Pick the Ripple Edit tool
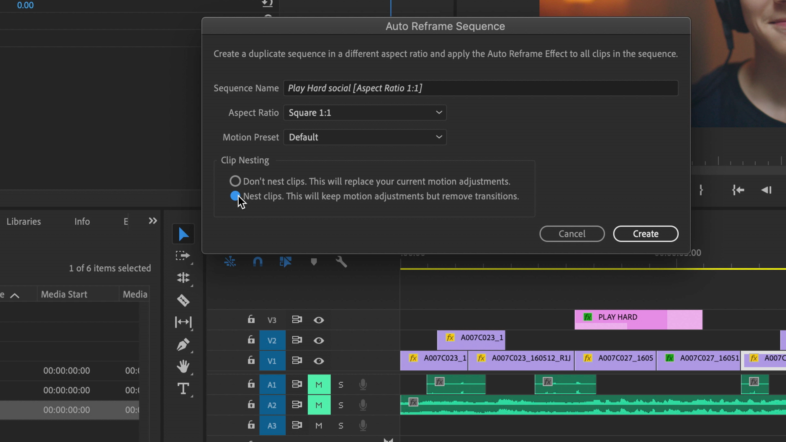Viewport: 786px width, 442px height. (183, 278)
